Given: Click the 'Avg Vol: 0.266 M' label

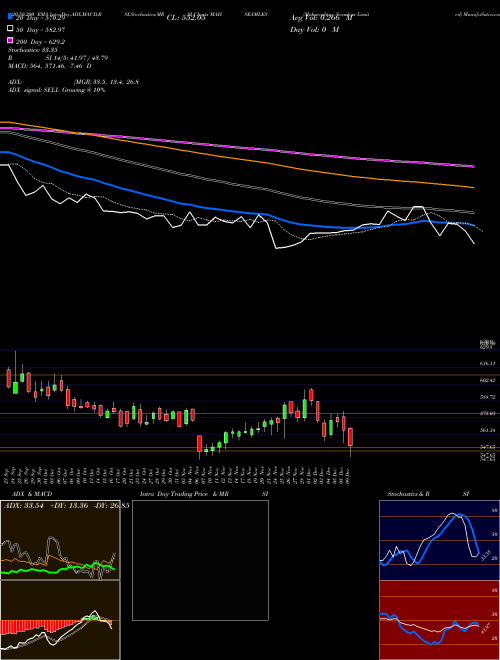Looking at the screenshot, I should coord(321,18).
